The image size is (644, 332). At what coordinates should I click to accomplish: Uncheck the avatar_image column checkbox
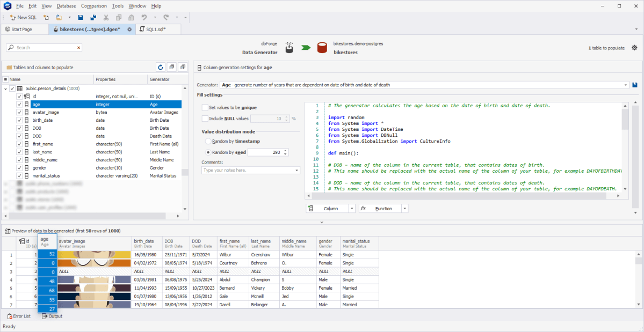pyautogui.click(x=19, y=112)
